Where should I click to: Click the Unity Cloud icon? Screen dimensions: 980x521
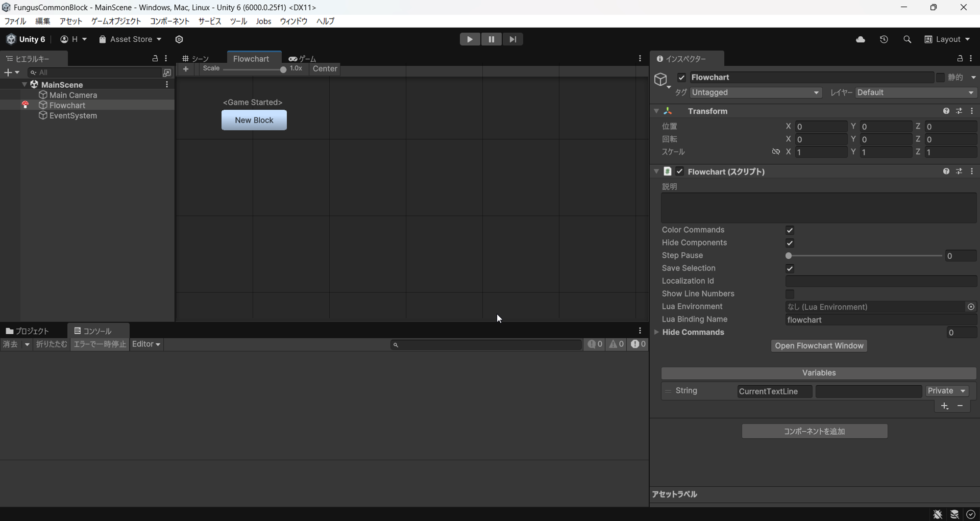coord(860,39)
